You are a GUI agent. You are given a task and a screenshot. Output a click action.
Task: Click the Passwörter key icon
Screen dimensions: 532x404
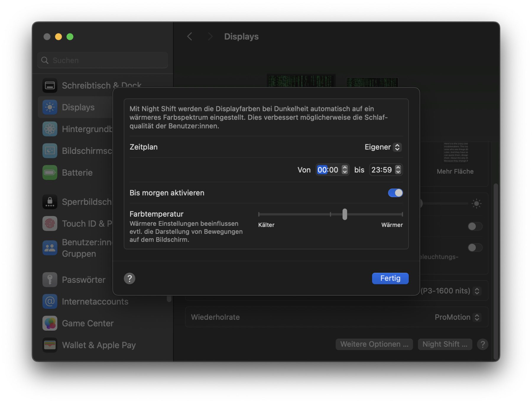coord(50,280)
